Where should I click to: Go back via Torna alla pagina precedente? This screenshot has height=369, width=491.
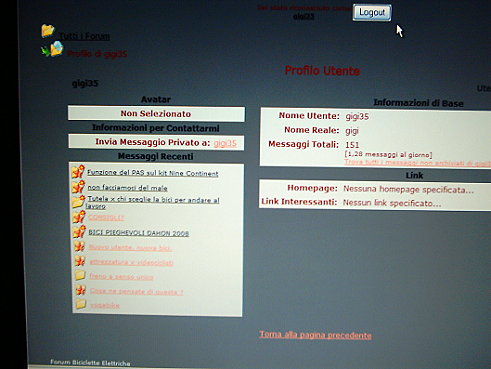click(315, 335)
